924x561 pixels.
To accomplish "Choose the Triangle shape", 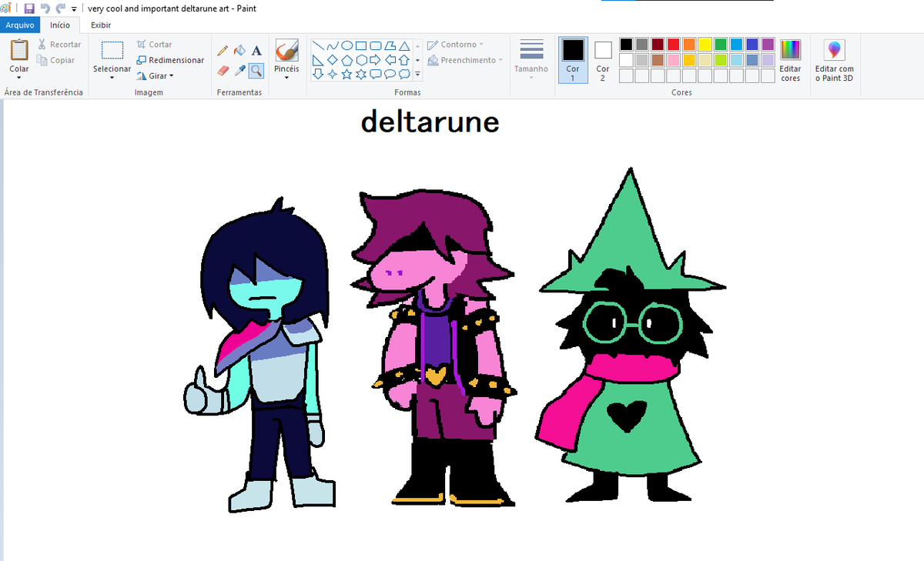I will click(405, 45).
